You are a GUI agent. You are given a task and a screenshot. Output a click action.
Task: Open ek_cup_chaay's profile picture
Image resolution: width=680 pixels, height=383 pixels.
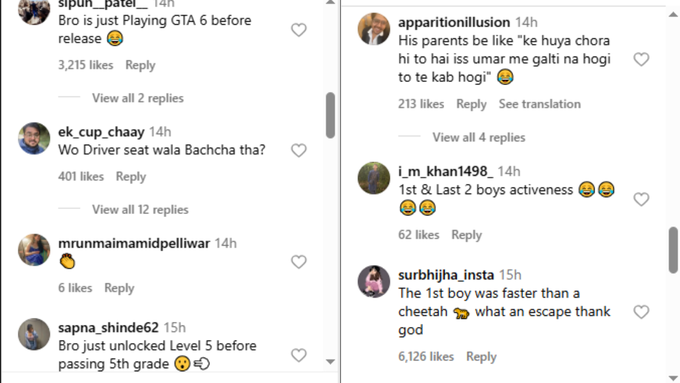(x=34, y=138)
